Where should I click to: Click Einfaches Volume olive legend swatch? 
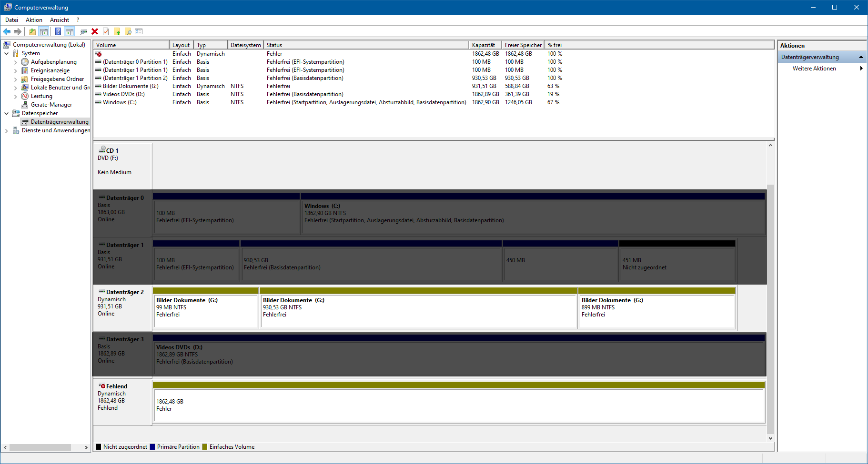click(x=205, y=447)
